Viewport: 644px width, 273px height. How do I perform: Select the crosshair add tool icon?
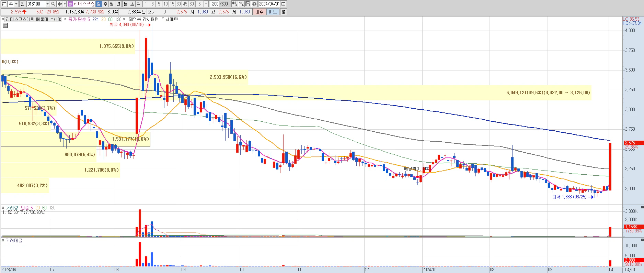[x=241, y=4]
